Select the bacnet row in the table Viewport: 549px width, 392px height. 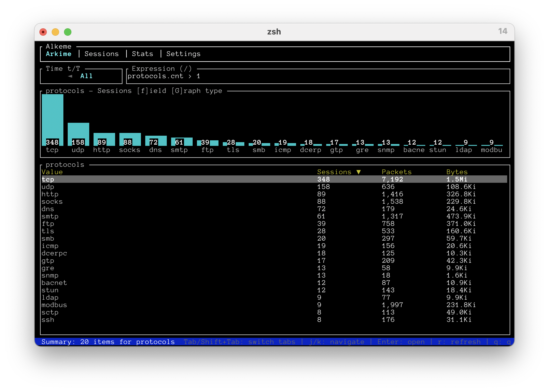coord(274,283)
